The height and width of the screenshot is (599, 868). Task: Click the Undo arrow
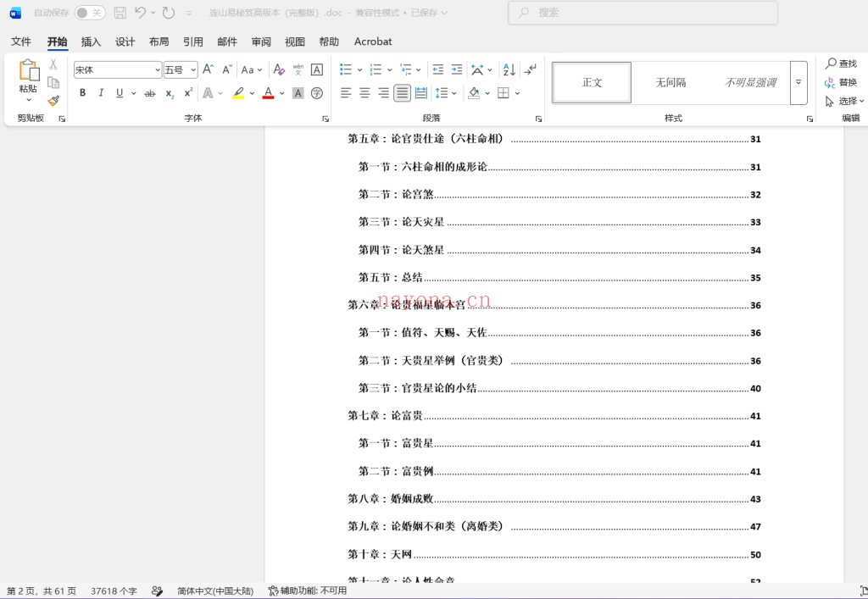140,12
